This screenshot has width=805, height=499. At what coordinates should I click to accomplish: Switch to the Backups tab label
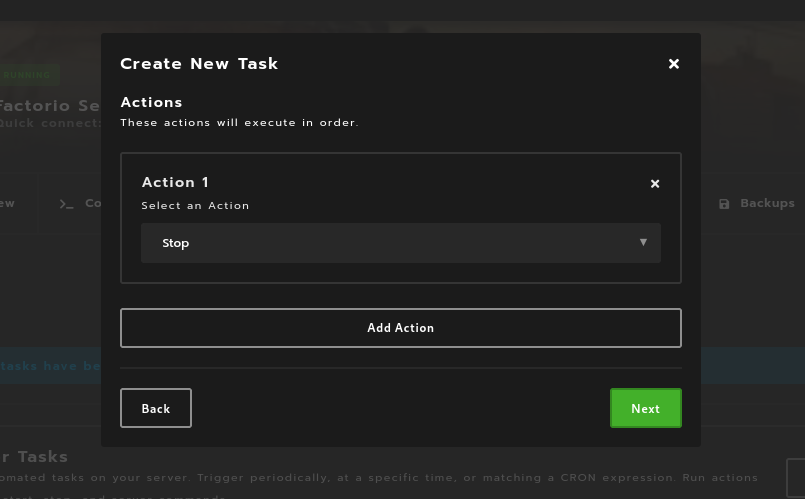pos(767,203)
